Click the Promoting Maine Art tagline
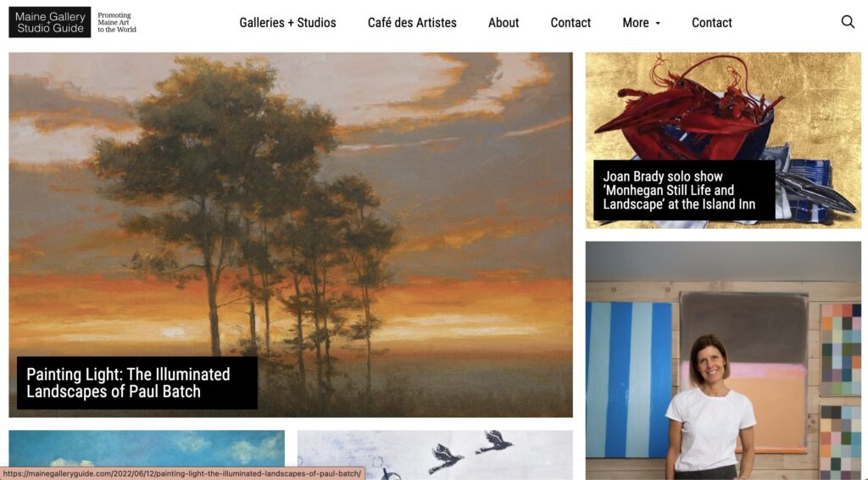 click(117, 23)
